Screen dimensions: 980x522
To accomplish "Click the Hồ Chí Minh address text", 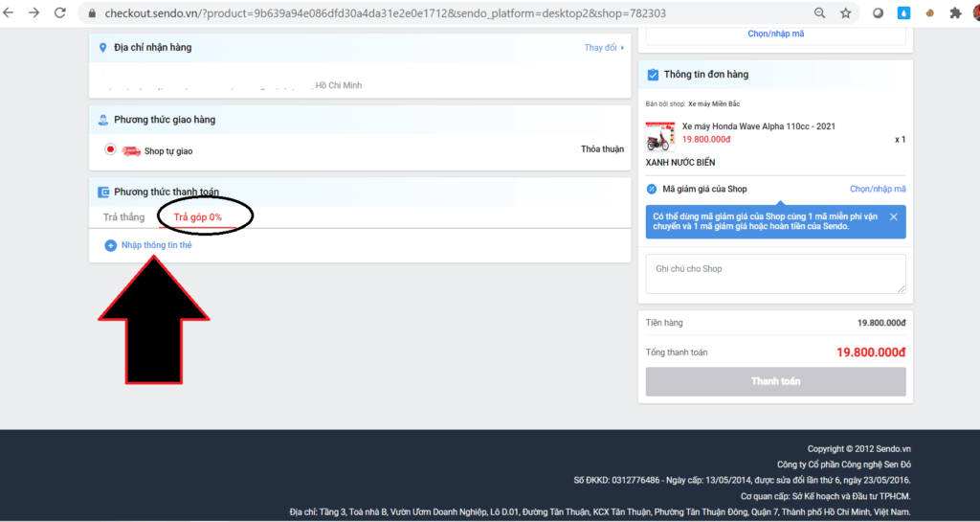I will click(338, 85).
